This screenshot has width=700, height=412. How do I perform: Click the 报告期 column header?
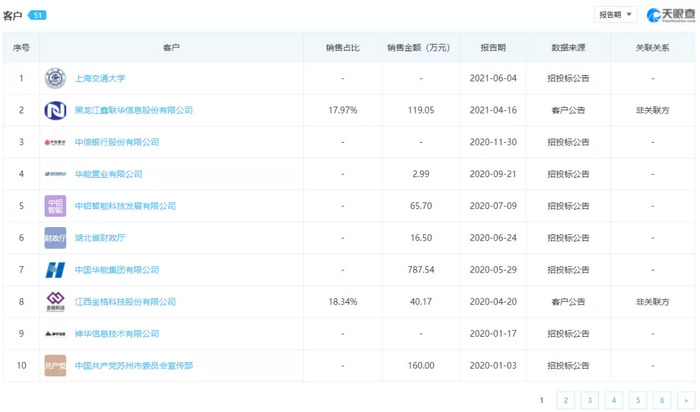pos(493,48)
